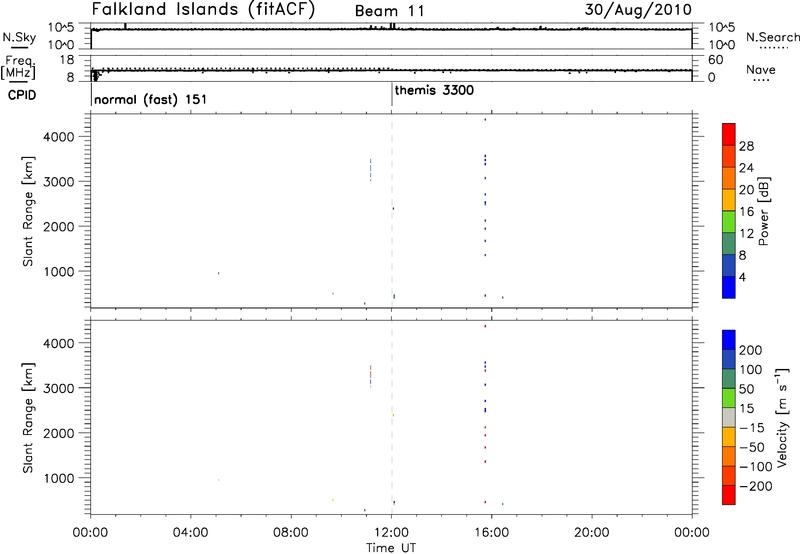Click the dashed 12:00 line in the Power panel
Viewport: 800px width, 554px height.
(x=392, y=211)
